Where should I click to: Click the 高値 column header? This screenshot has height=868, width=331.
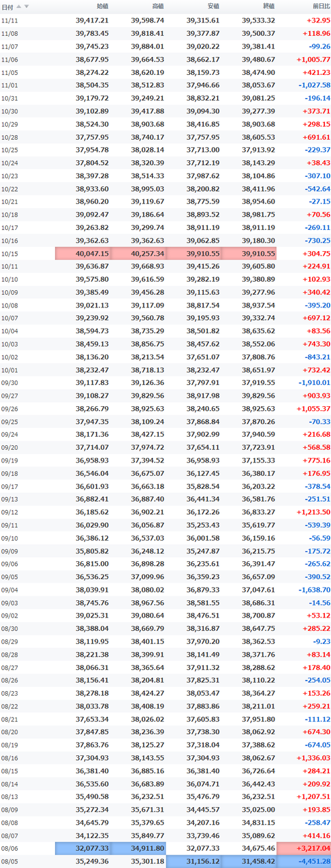[x=158, y=7]
